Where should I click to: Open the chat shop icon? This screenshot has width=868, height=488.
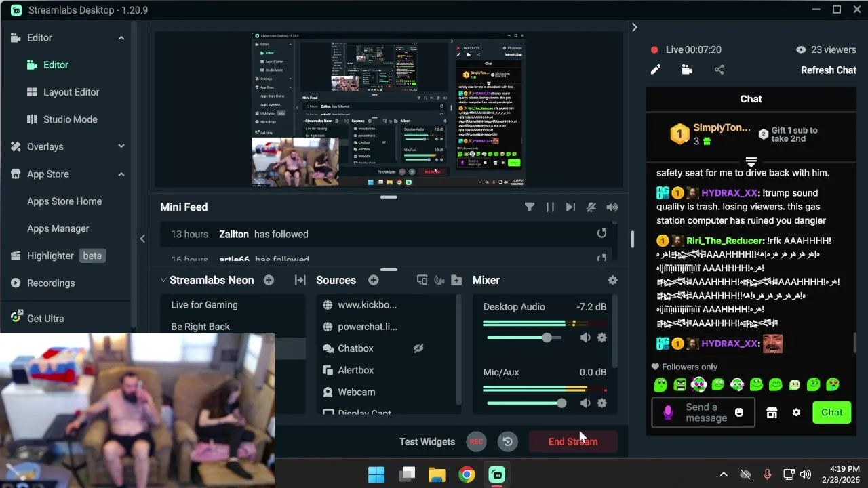coord(772,412)
